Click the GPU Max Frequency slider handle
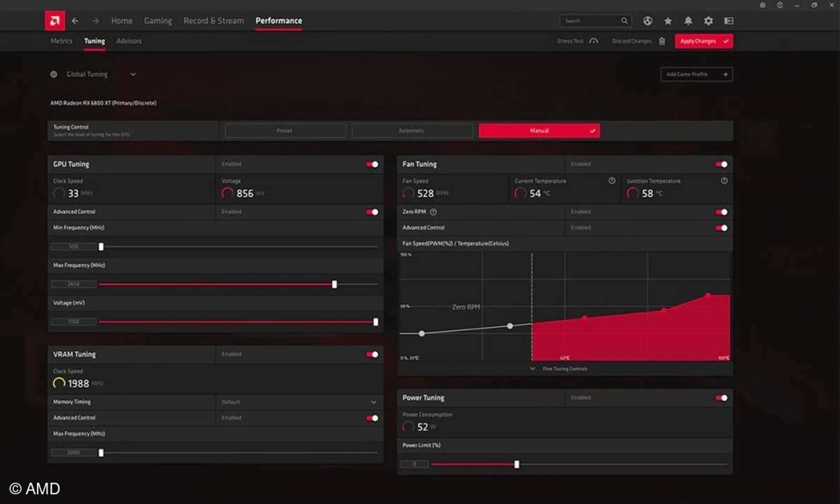840x504 pixels. click(x=334, y=284)
